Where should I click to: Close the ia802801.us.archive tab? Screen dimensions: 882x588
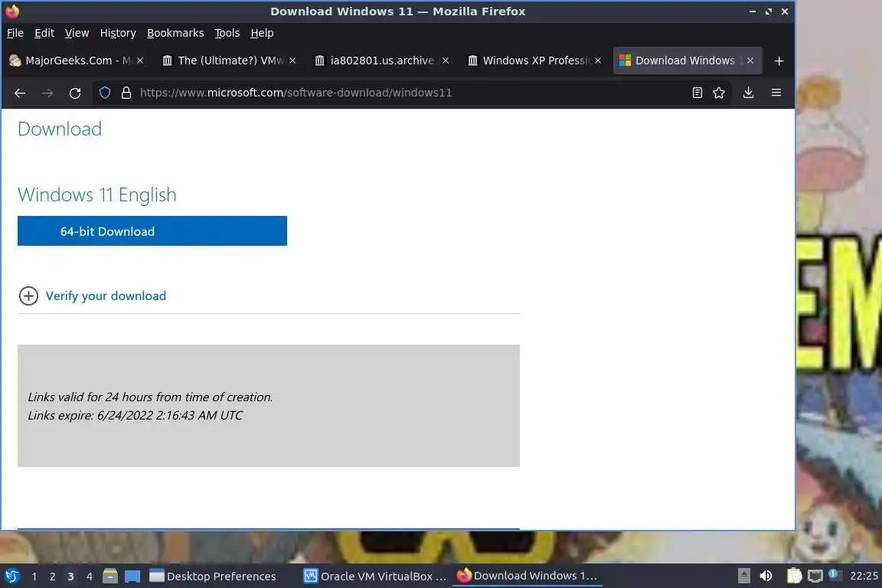point(446,60)
